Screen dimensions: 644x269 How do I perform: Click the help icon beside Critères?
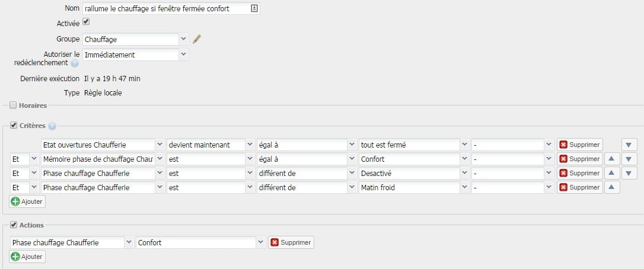click(52, 126)
